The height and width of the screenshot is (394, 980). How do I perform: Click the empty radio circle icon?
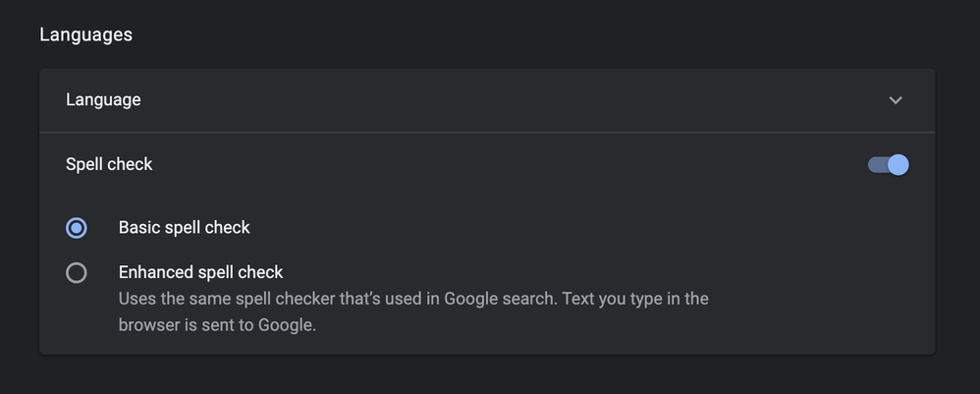77,273
